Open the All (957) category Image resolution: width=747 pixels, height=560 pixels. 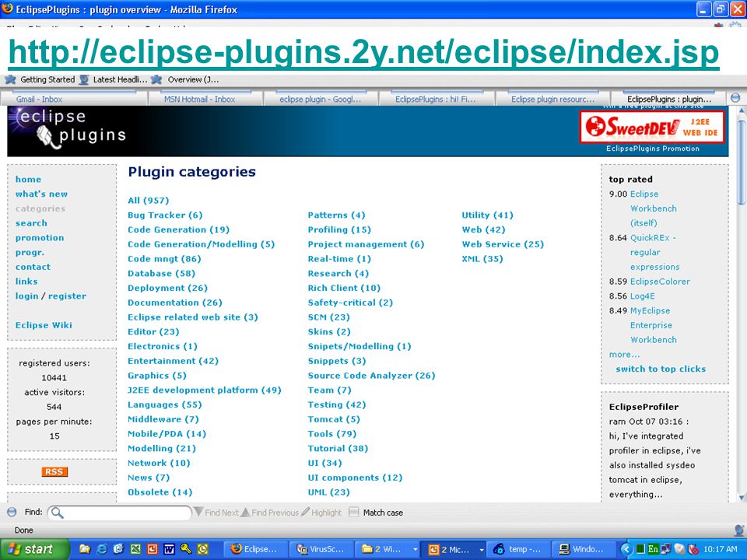tap(148, 200)
